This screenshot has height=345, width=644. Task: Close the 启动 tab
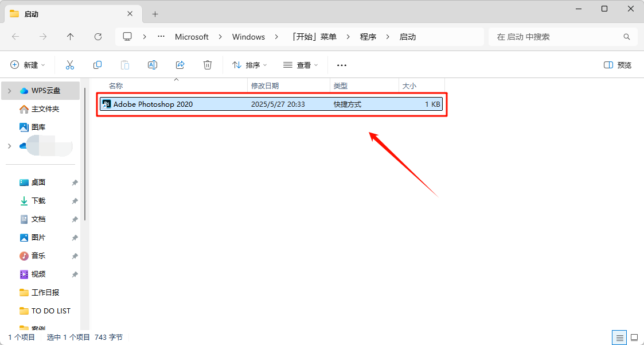[130, 14]
